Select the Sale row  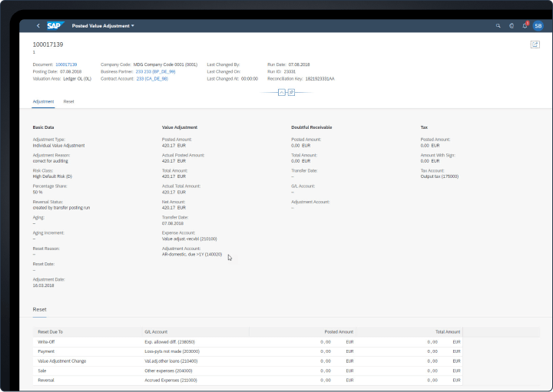(247, 371)
